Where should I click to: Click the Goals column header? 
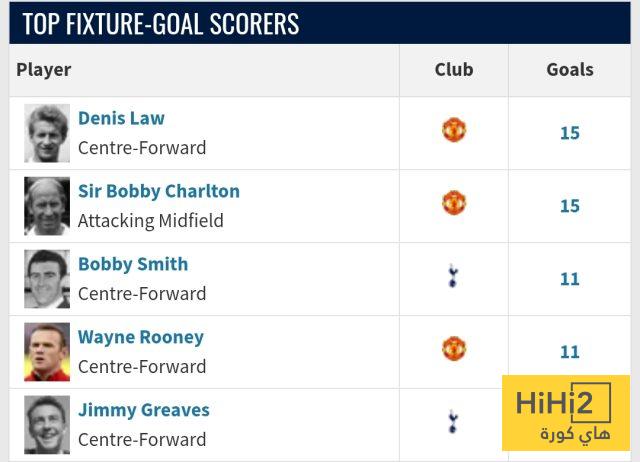570,70
